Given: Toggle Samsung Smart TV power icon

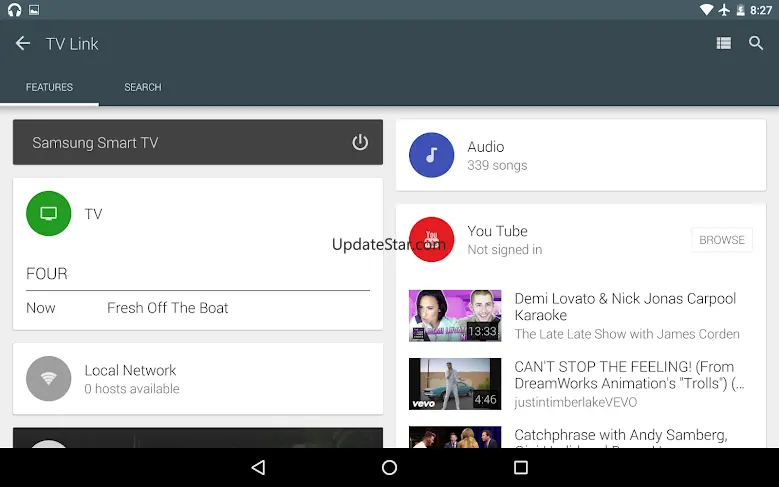Looking at the screenshot, I should pos(360,143).
